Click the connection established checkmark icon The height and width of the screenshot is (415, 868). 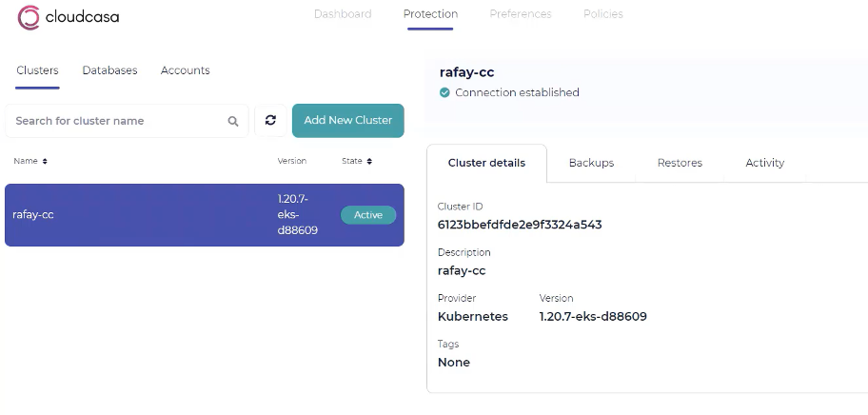[444, 92]
